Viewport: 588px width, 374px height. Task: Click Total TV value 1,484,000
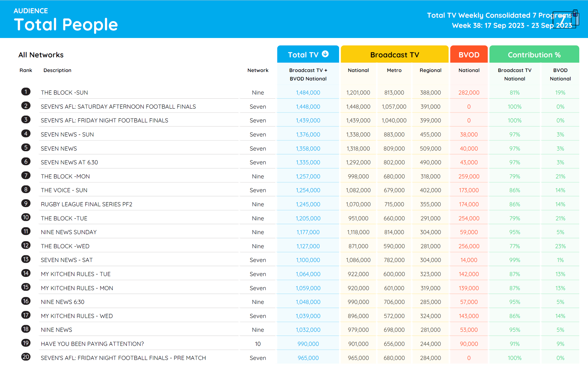pos(308,93)
